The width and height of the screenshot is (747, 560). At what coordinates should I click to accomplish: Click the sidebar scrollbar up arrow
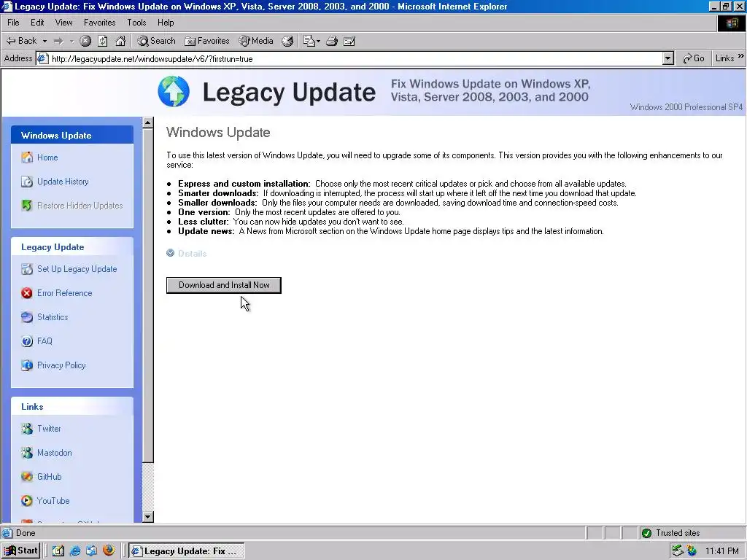pyautogui.click(x=147, y=122)
